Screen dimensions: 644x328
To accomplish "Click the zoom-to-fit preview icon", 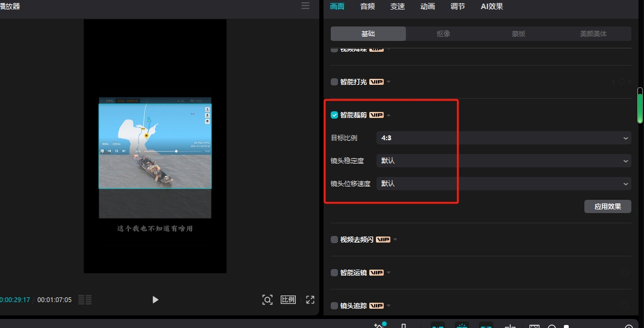I will pos(267,300).
